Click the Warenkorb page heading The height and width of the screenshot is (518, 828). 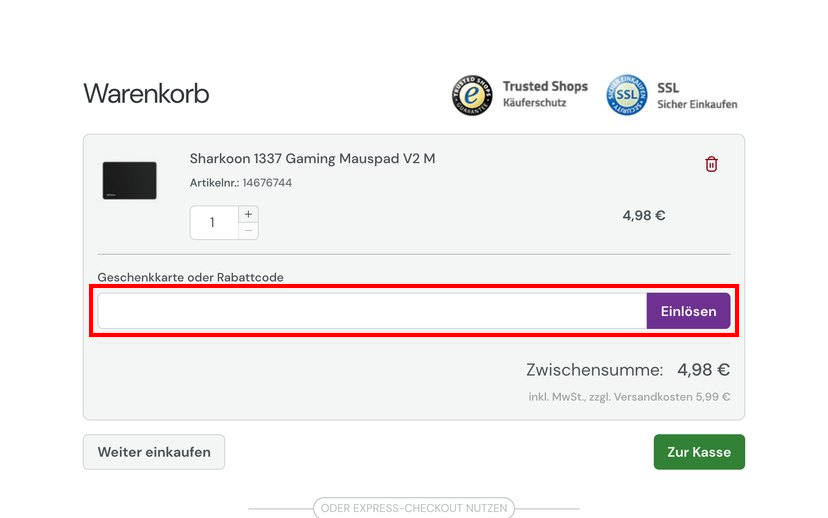(x=146, y=94)
